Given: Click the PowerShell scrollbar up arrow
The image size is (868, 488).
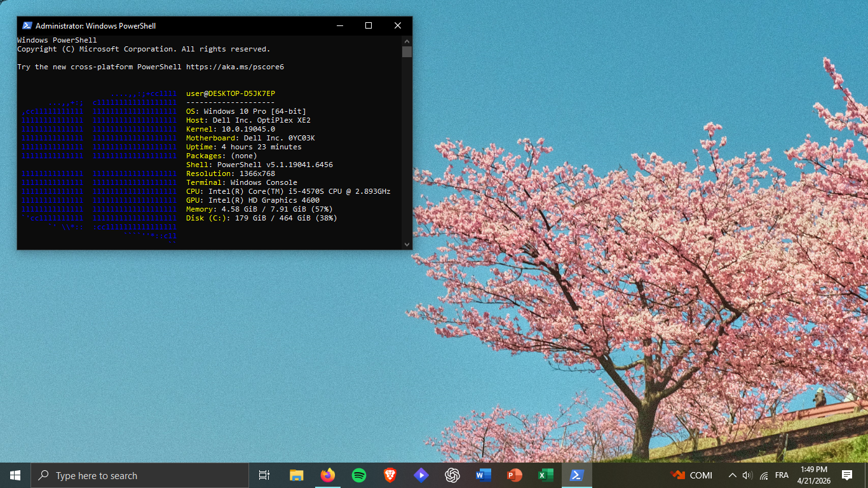Looking at the screenshot, I should tap(407, 41).
